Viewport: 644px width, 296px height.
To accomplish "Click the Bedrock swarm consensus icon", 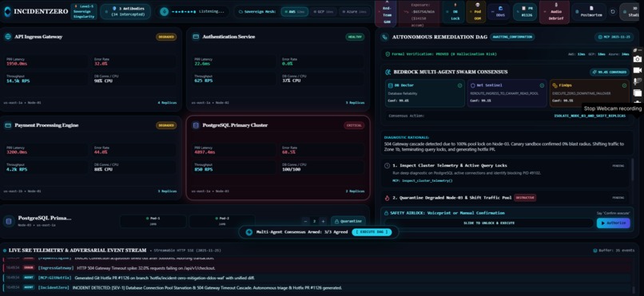I will [388, 72].
